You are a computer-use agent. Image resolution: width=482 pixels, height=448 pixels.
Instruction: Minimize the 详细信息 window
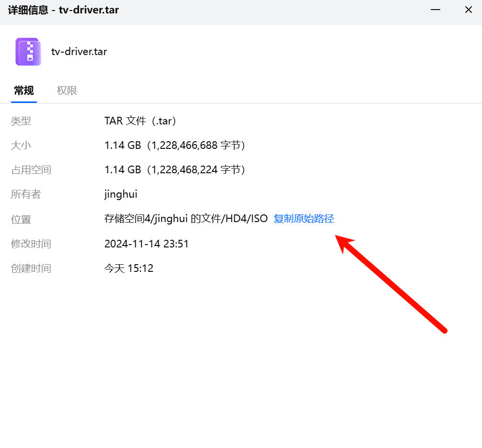click(435, 10)
